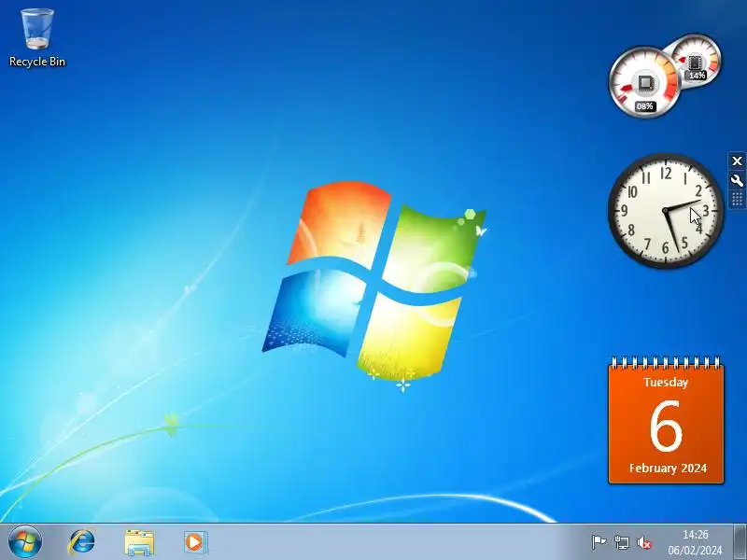Click the muted speaker volume icon
Screen dimensions: 747x560
[644, 542]
